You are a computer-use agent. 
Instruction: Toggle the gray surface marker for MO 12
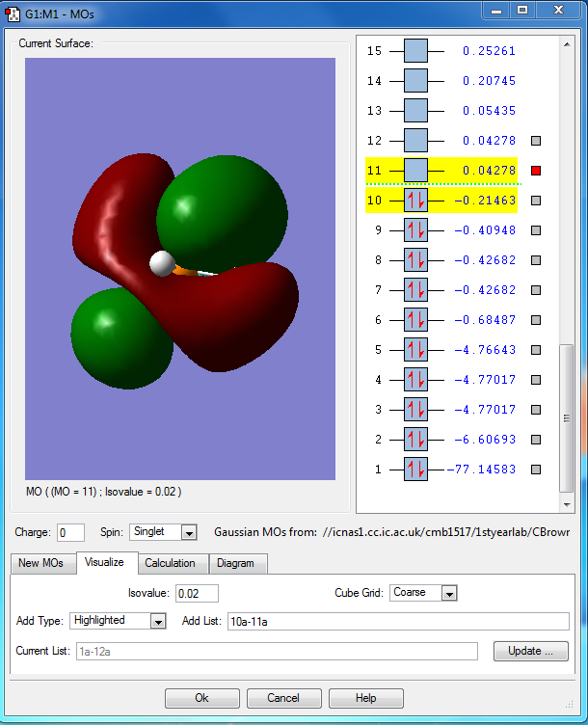tap(537, 141)
